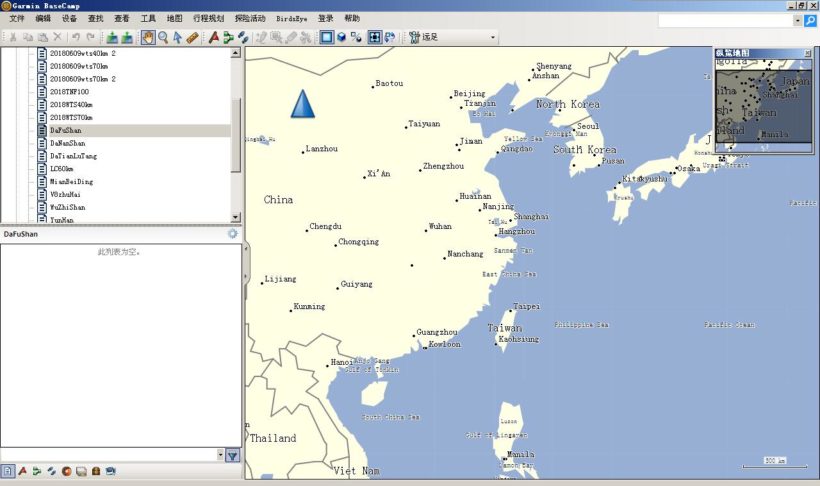The width and height of the screenshot is (820, 486).
Task: Click the Receive from device icon
Action: (127, 37)
